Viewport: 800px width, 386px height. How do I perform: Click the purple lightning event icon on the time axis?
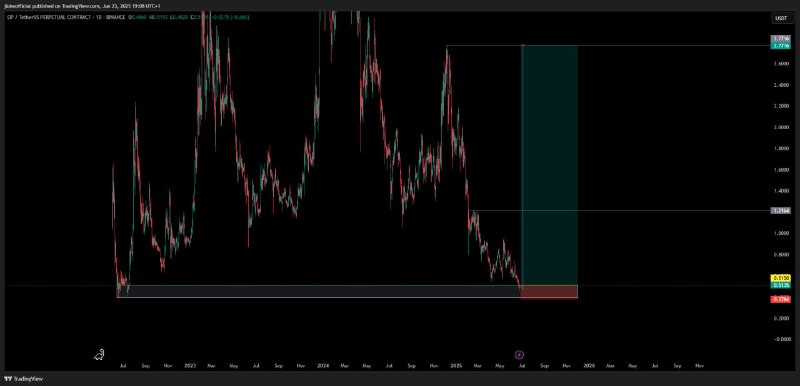click(x=519, y=355)
